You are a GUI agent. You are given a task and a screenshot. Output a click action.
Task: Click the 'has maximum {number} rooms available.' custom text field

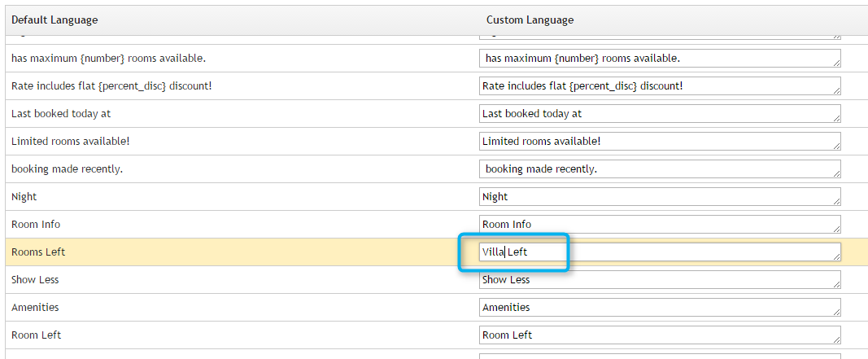(x=659, y=59)
